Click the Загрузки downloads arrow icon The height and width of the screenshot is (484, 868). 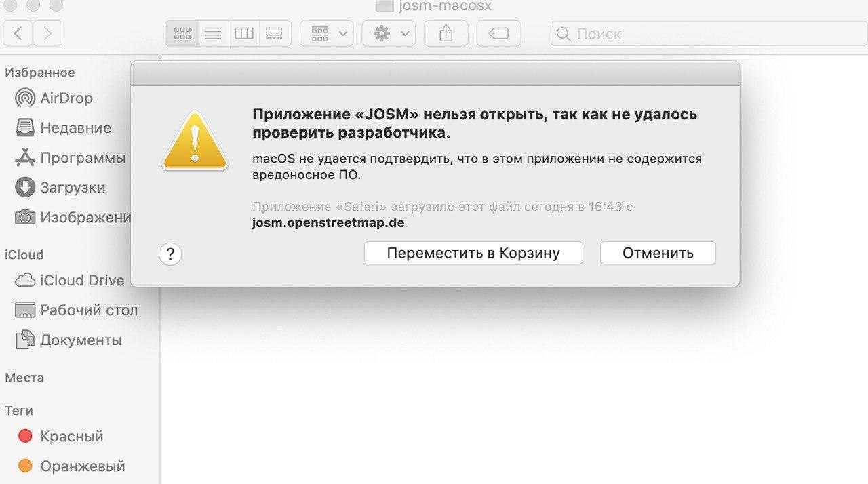click(x=25, y=187)
